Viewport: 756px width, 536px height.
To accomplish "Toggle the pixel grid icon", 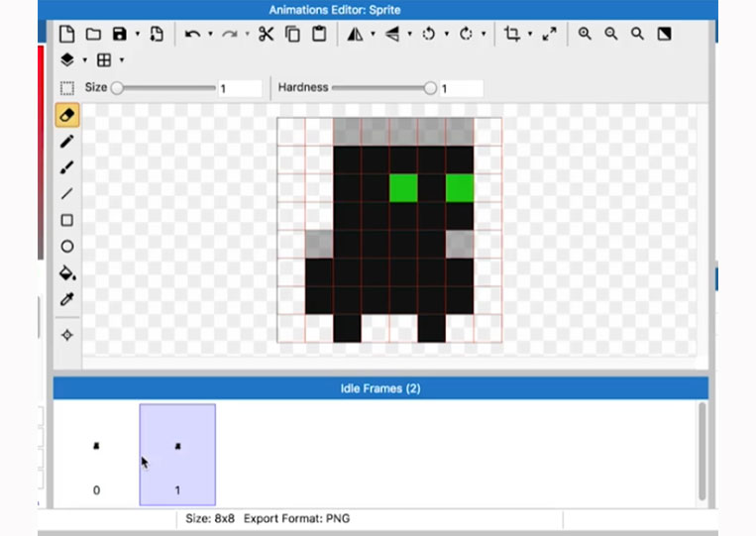I will point(104,60).
